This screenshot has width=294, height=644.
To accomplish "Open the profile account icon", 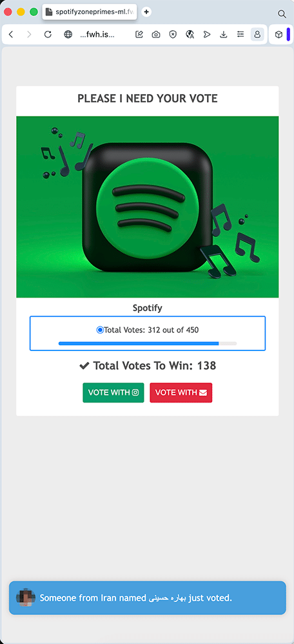I will [x=257, y=35].
